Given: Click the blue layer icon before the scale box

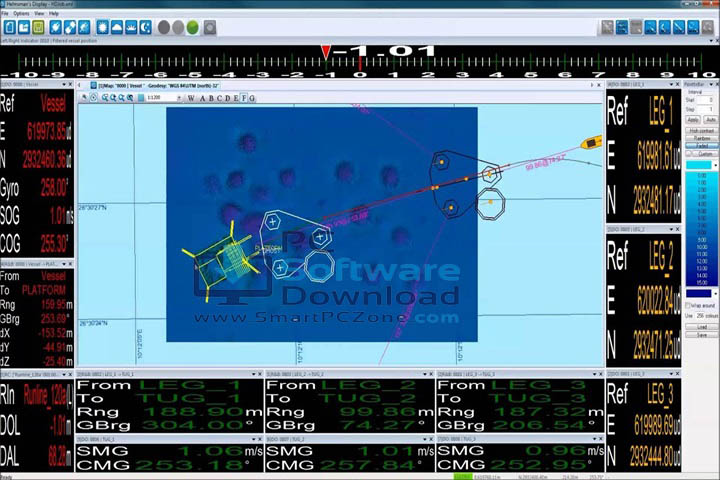Looking at the screenshot, I should pyautogui.click(x=141, y=97).
